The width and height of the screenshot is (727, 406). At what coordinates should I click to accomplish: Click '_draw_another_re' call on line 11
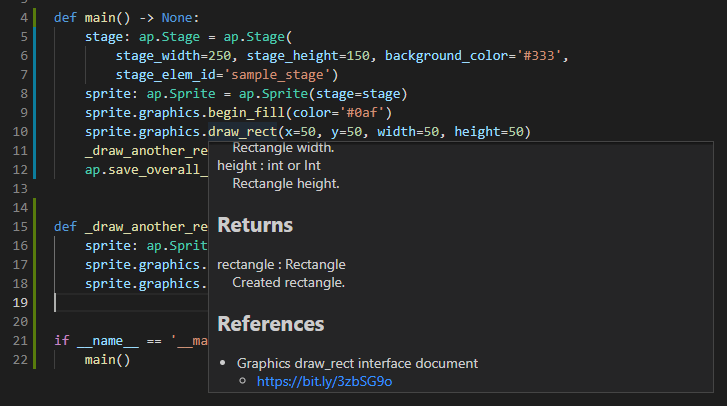146,151
